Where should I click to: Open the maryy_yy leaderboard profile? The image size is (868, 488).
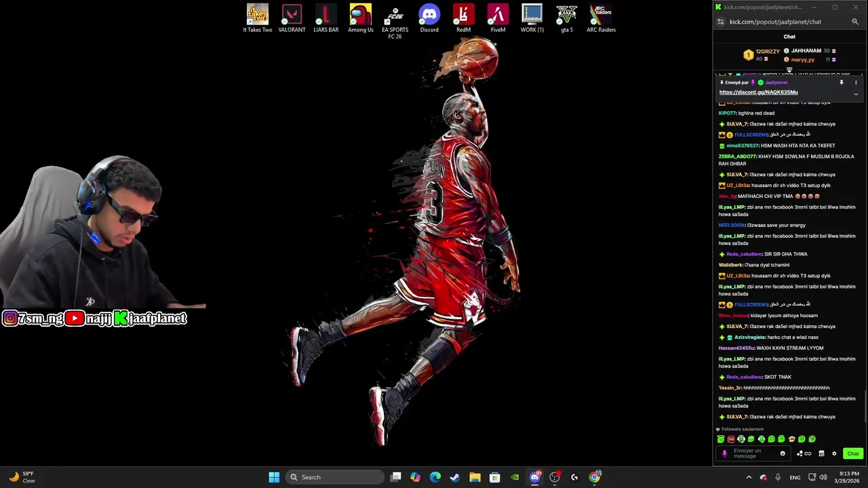[802, 60]
